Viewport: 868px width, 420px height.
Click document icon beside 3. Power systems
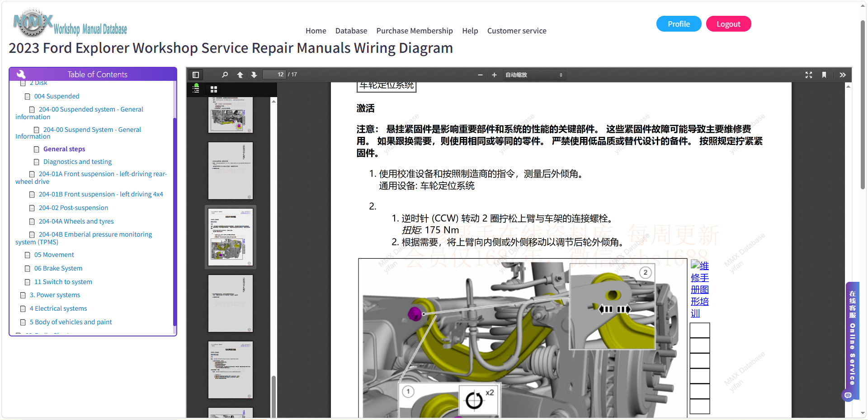pos(23,295)
